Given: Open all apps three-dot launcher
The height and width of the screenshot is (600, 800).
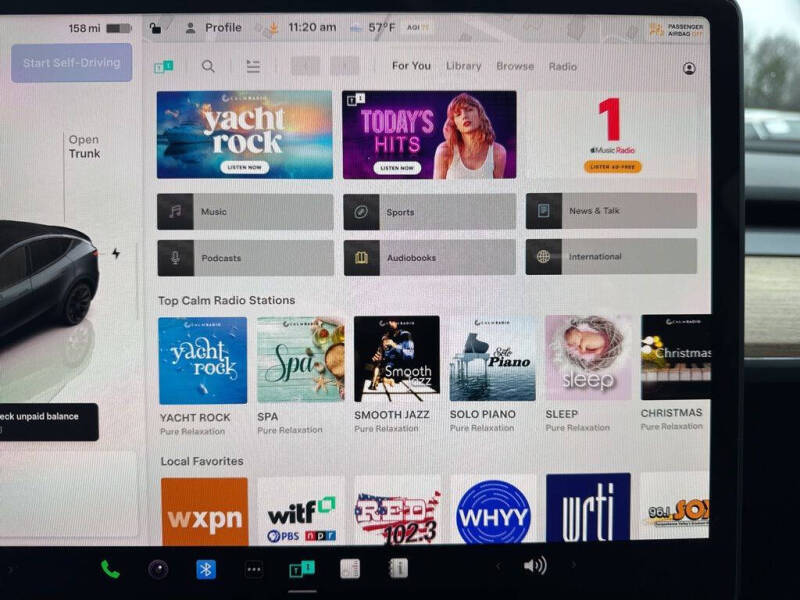Looking at the screenshot, I should 254,569.
